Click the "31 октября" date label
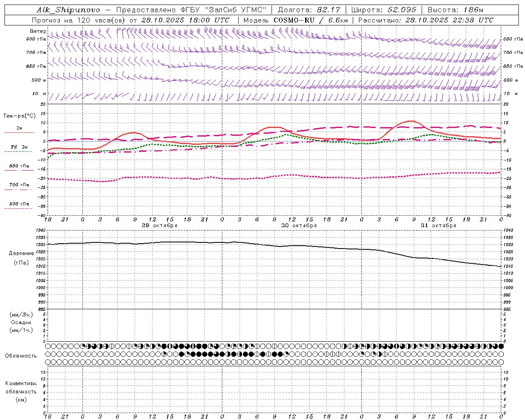Viewport: 525px width, 420px height. tap(438, 226)
